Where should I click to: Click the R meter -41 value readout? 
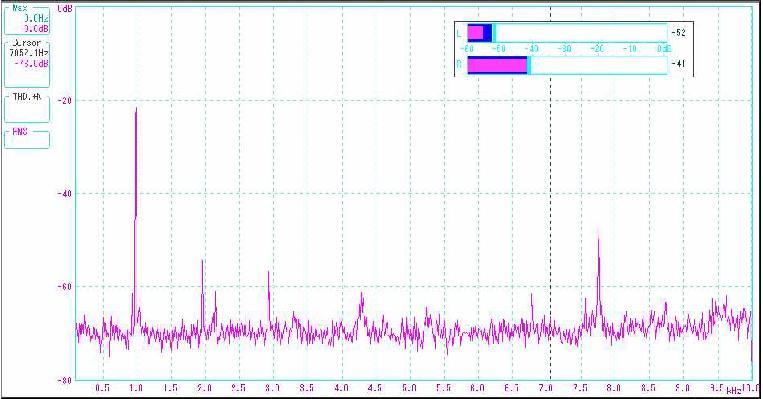point(678,64)
